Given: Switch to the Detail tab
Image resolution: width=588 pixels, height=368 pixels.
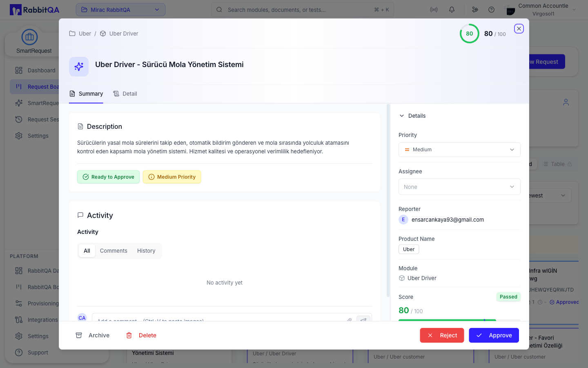Looking at the screenshot, I should [x=125, y=94].
